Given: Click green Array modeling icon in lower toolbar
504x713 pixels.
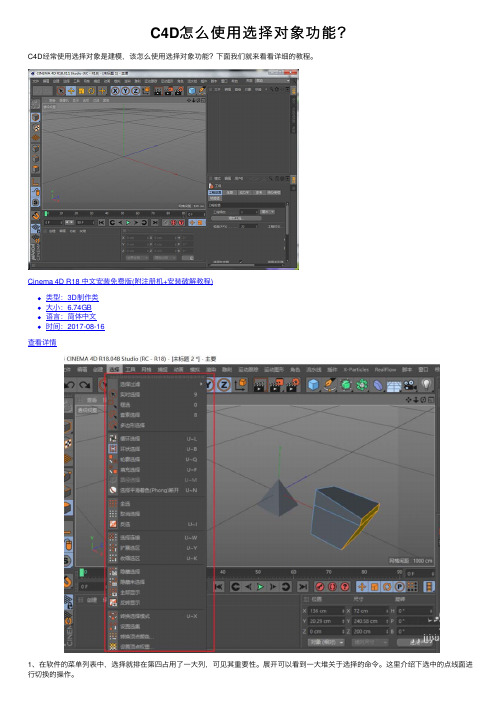Looking at the screenshot, I should [x=362, y=385].
